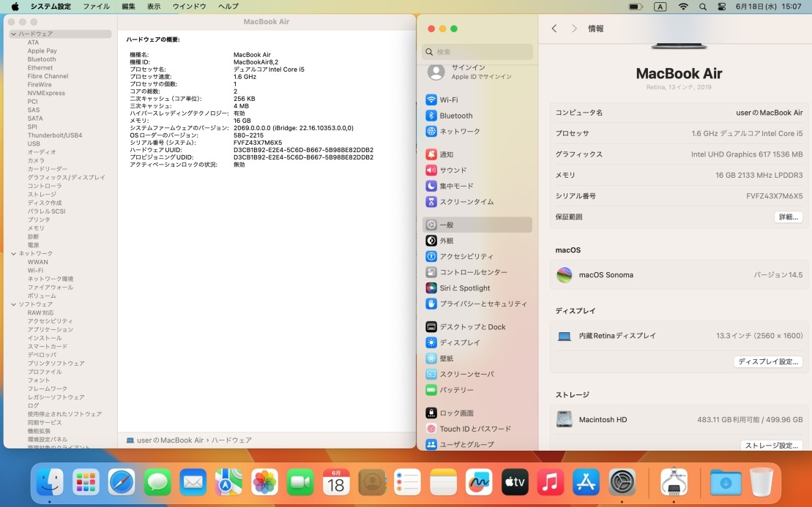The image size is (812, 507).
Task: Open System Information chip icon in Dock
Action: click(x=674, y=483)
